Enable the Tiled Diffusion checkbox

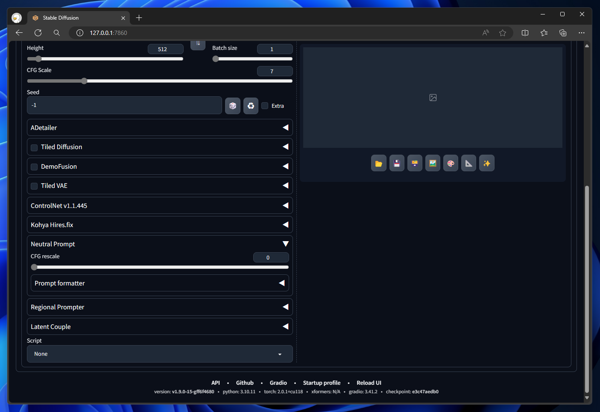tap(34, 147)
